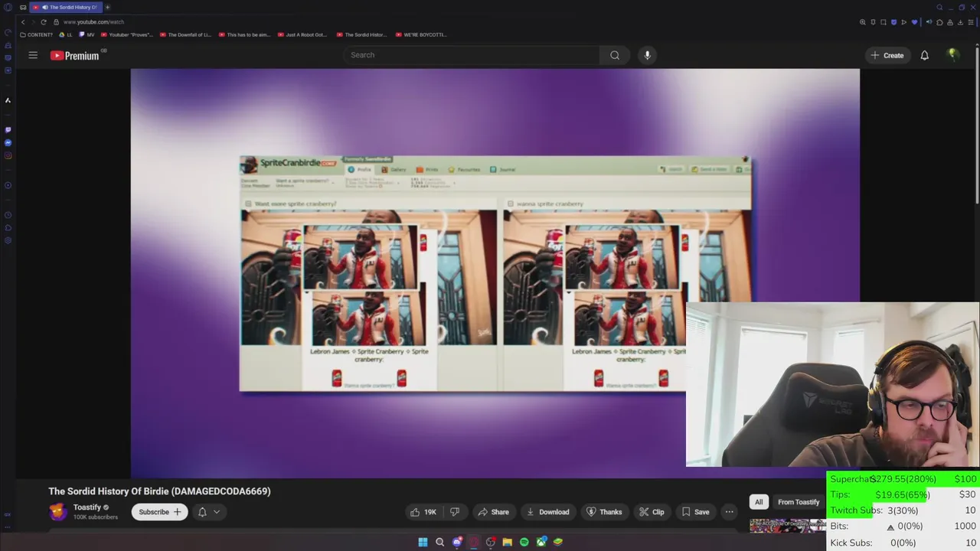Click the Opera menu logo
The image size is (980, 551).
point(8,7)
